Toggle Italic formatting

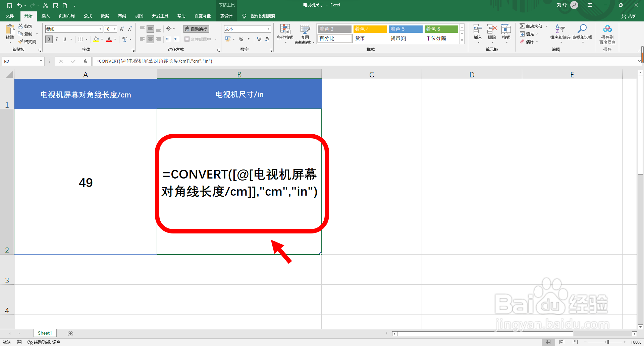point(57,39)
